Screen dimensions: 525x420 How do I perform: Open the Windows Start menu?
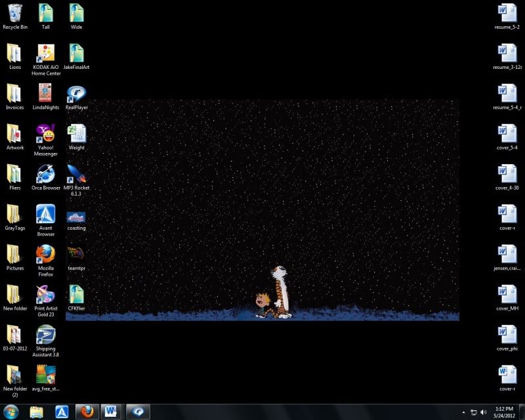[10, 411]
